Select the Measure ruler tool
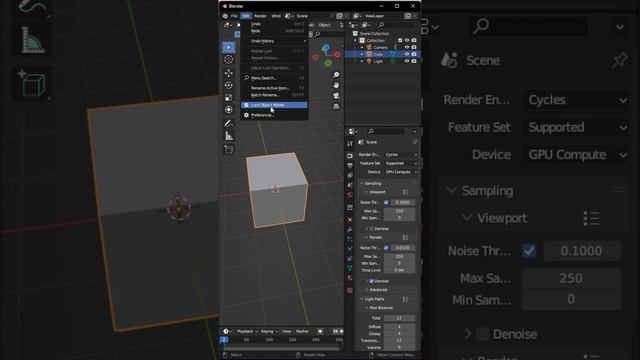The height and width of the screenshot is (360, 640). coord(229,136)
